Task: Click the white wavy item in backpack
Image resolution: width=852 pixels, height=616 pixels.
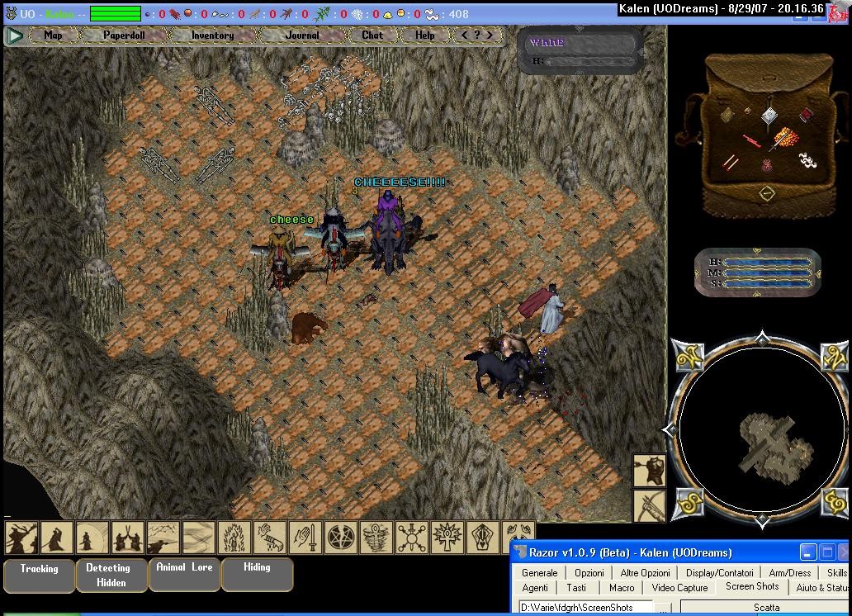Action: click(807, 160)
